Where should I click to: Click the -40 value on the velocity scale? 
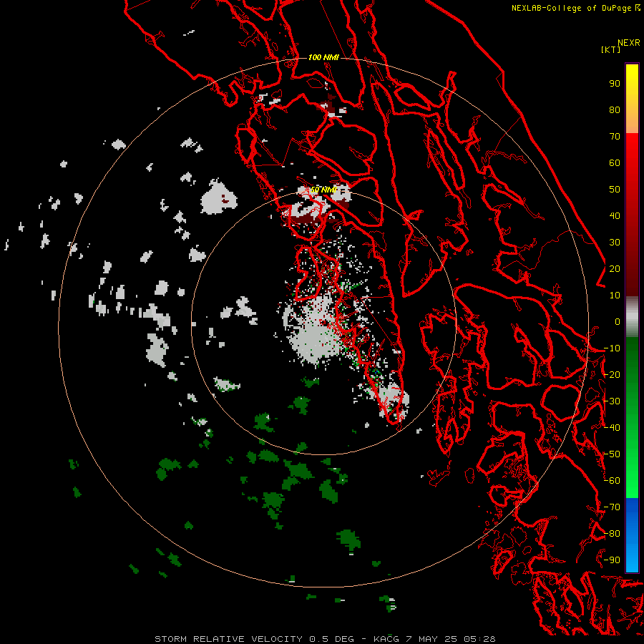point(612,428)
